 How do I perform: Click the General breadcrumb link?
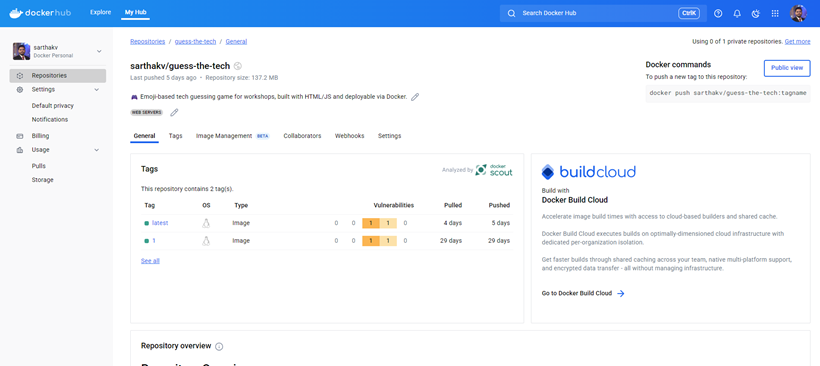[x=236, y=41]
